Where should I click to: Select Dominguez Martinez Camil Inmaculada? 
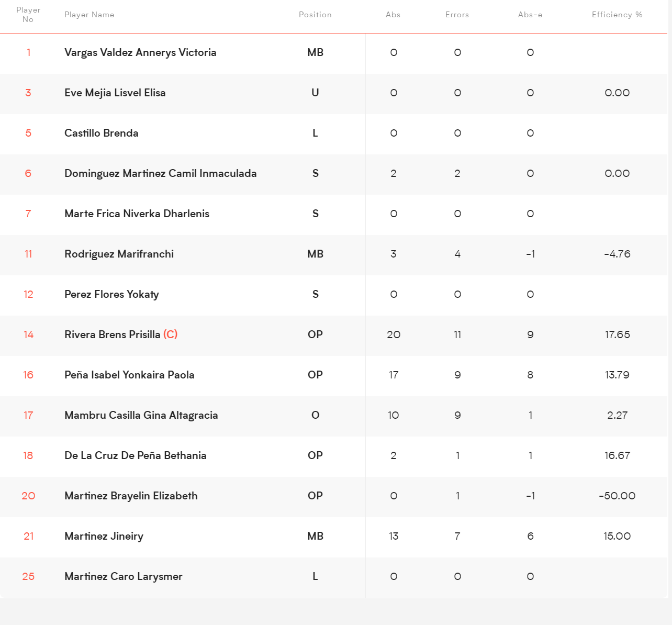click(x=161, y=173)
